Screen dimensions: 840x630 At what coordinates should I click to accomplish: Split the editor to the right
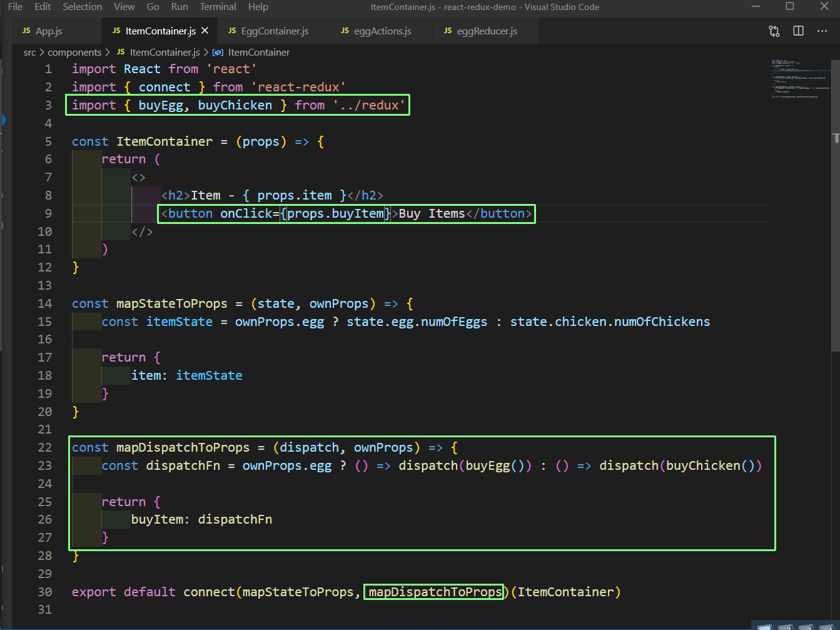[x=798, y=31]
